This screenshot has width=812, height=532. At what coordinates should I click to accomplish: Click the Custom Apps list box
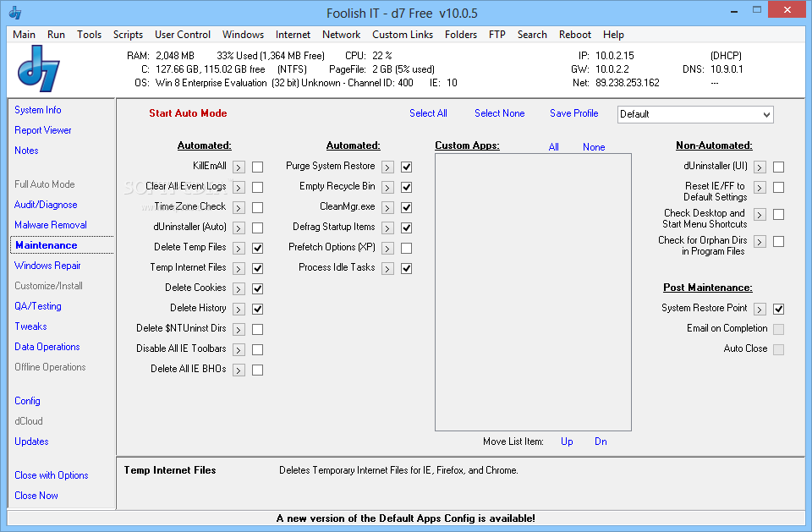pyautogui.click(x=533, y=292)
